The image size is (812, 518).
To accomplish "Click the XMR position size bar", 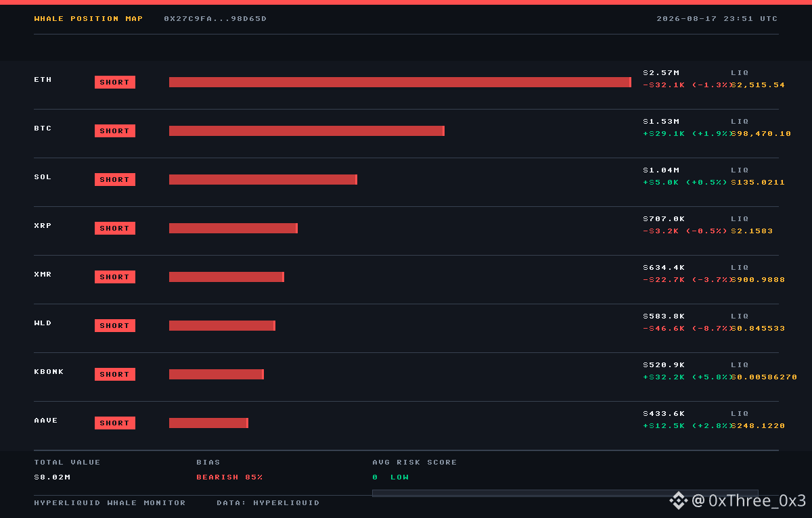I will point(227,277).
